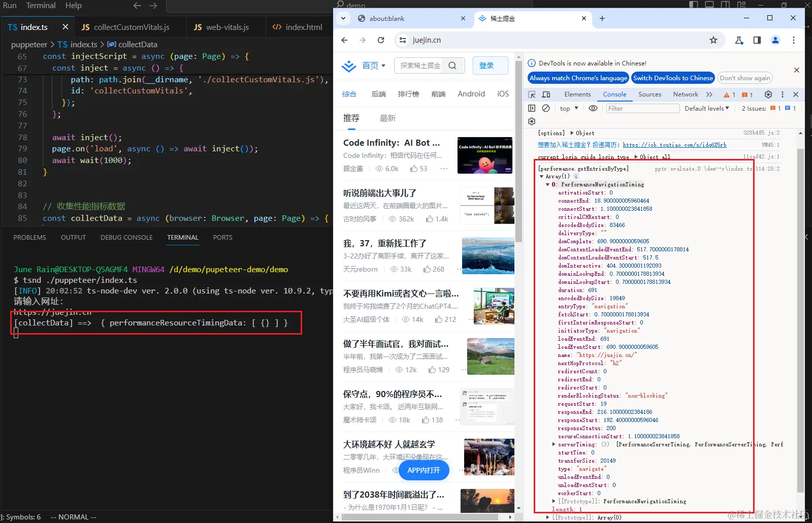This screenshot has height=523, width=812.
Task: Reload the juejin.cn page
Action: [x=381, y=40]
